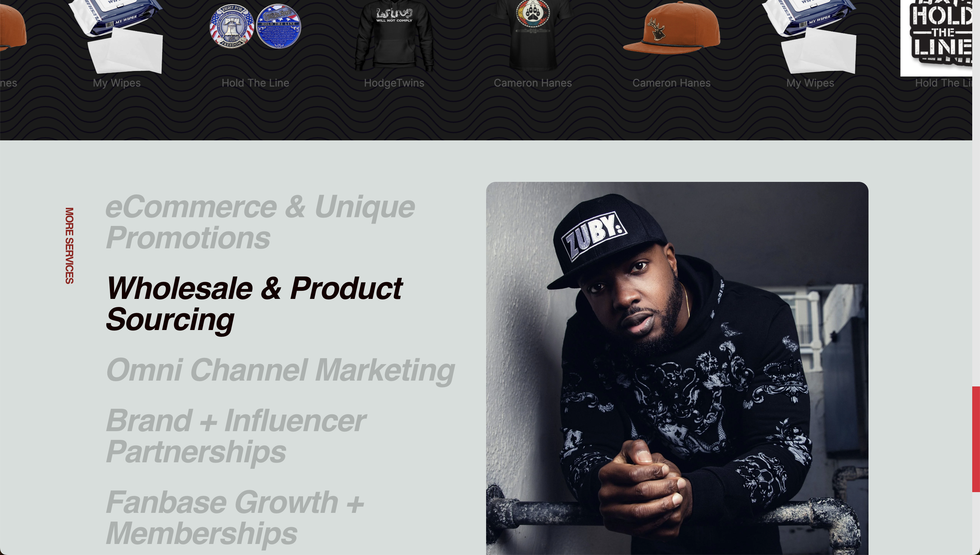This screenshot has width=980, height=555.
Task: Click the red page scrollbar thumb
Action: coord(976,439)
